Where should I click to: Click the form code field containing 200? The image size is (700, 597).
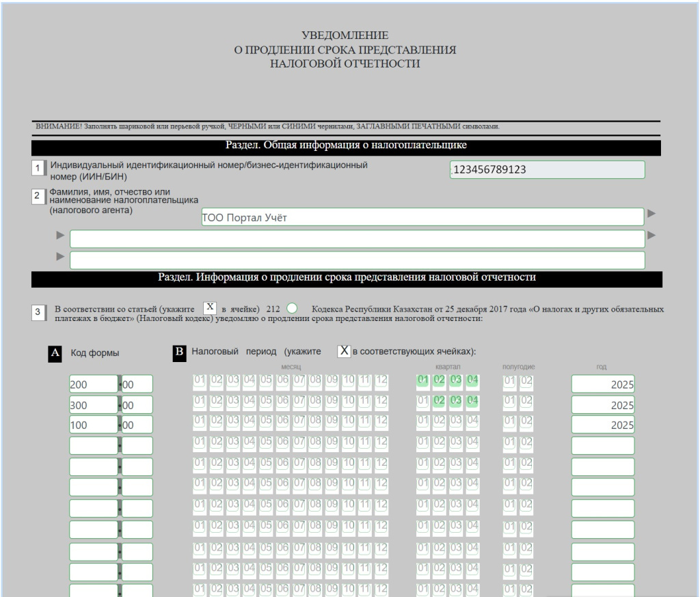(x=93, y=384)
